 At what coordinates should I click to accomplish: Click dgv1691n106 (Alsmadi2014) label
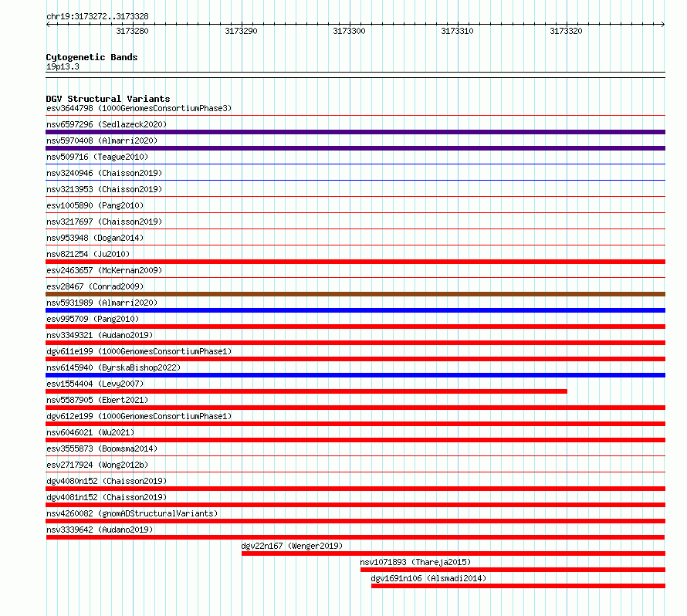coord(428,578)
